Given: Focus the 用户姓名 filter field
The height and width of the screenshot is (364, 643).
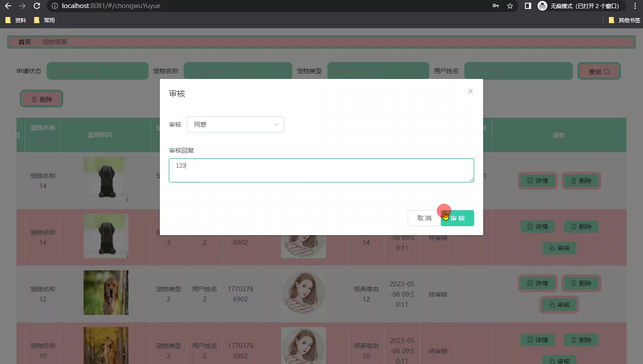Looking at the screenshot, I should click(518, 71).
